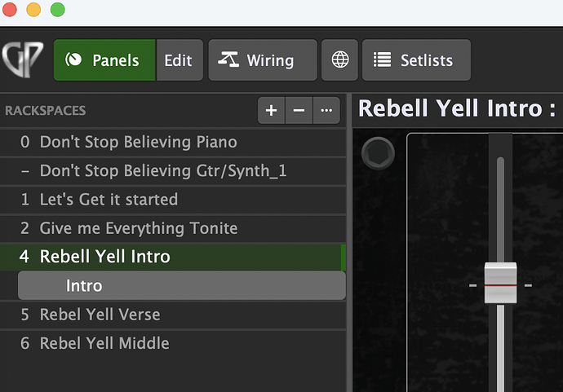Select Let's Get it started rackspace
The height and width of the screenshot is (392, 563).
point(109,199)
